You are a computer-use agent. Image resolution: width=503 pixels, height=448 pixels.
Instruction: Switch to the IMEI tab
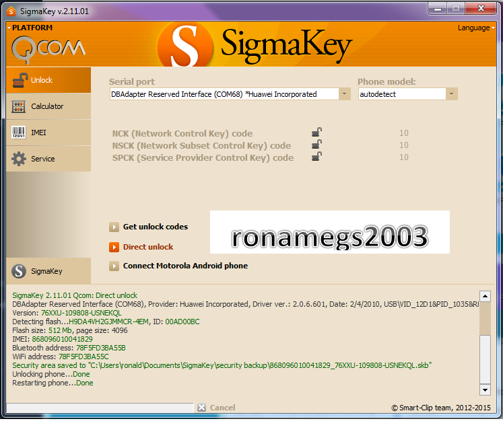pyautogui.click(x=48, y=133)
